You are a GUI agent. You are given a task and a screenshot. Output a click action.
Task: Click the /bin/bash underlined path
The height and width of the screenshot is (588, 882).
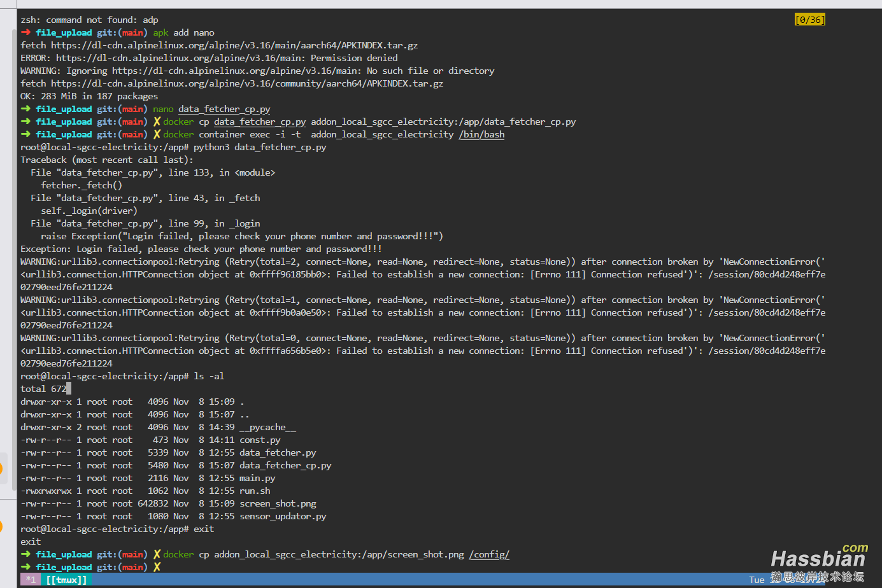coord(481,134)
